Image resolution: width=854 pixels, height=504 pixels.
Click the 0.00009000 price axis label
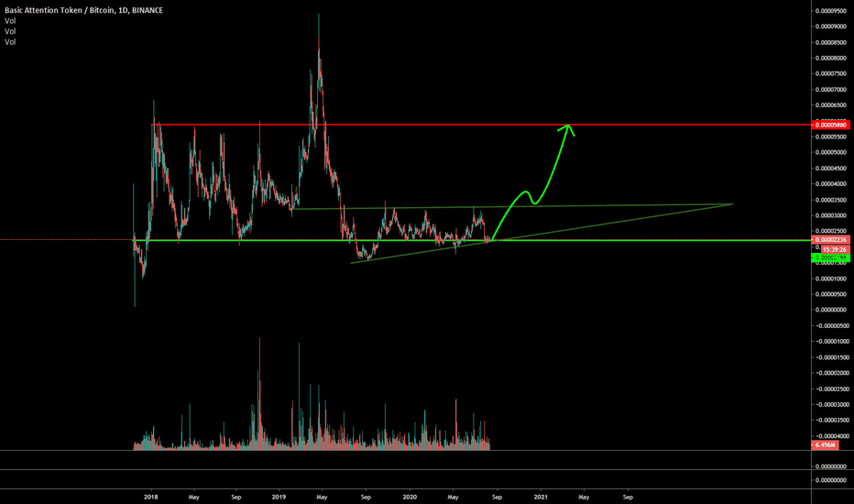(831, 27)
